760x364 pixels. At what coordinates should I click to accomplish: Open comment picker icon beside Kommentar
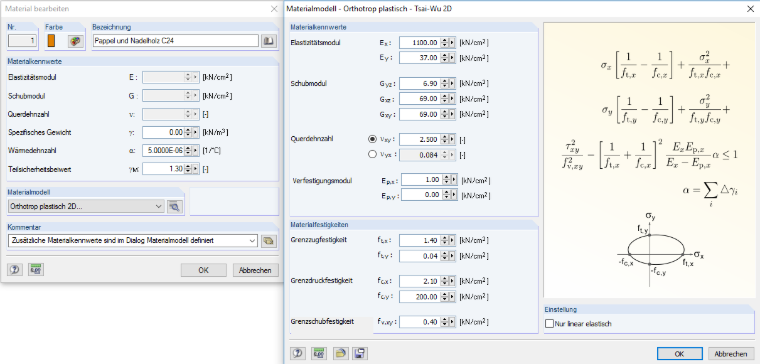(x=268, y=240)
